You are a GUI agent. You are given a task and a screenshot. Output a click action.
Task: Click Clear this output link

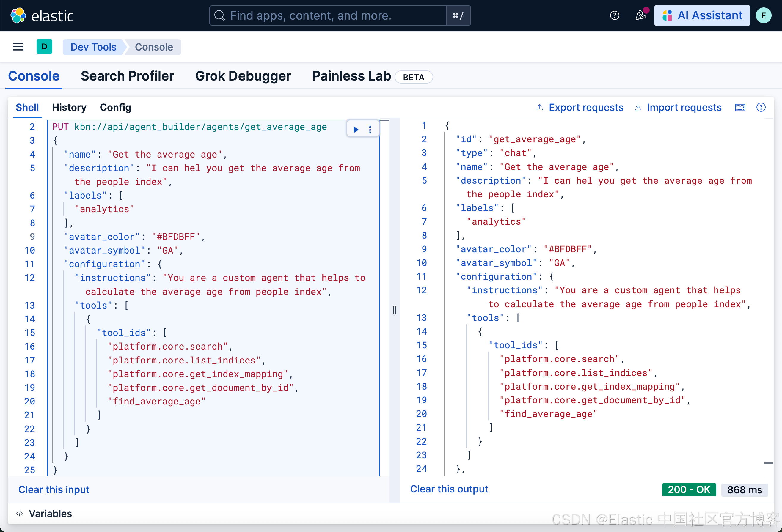coord(449,489)
